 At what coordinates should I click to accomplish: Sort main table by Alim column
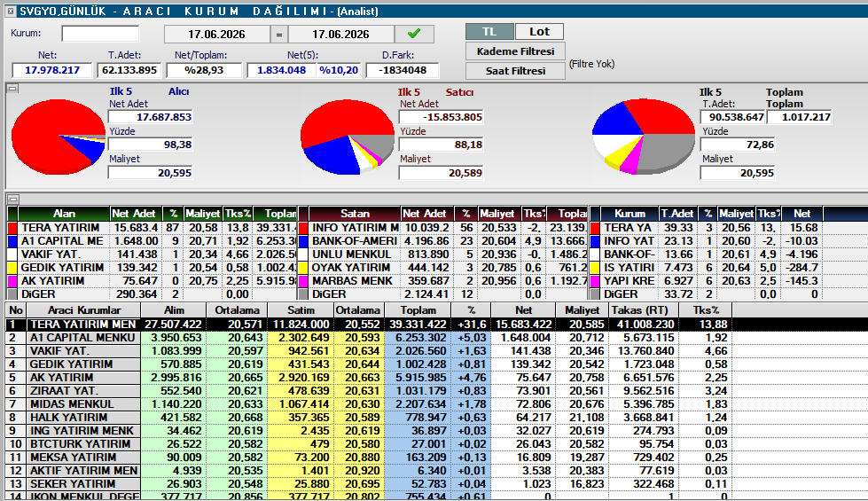click(174, 310)
